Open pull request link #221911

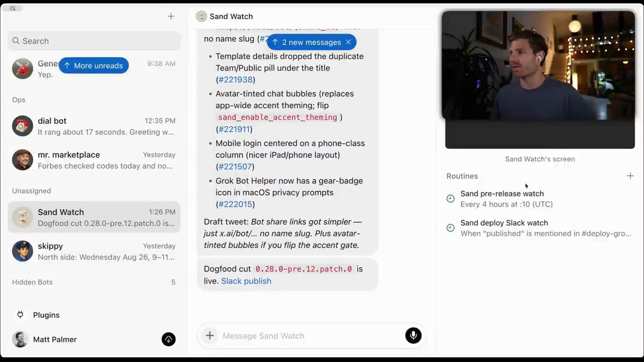234,129
